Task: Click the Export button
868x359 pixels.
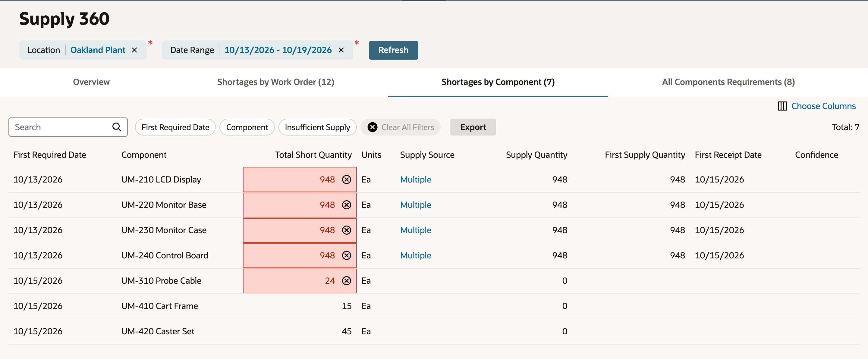Action: click(x=473, y=127)
